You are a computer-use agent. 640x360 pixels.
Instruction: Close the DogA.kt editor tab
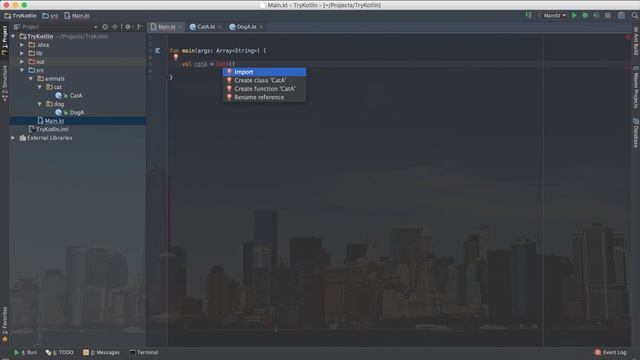tap(261, 27)
